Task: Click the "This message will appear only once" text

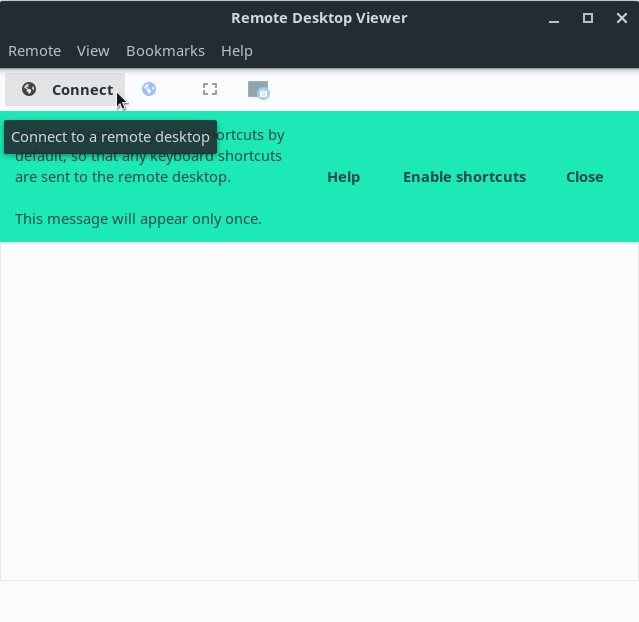Action: [x=138, y=219]
